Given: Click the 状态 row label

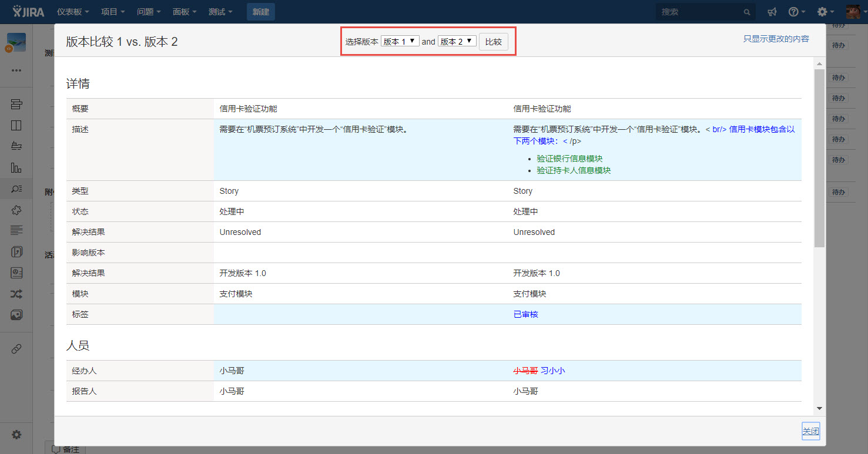Looking at the screenshot, I should [x=81, y=211].
